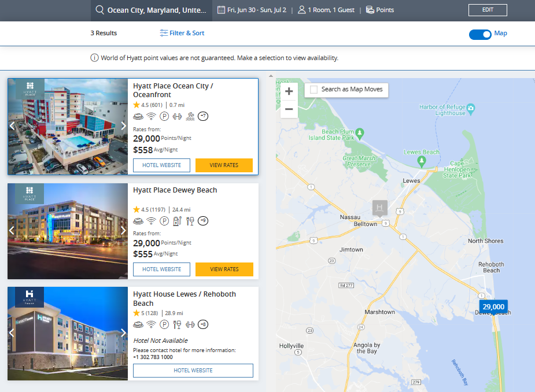
Task: Open hotel website for Hyatt House Lewes
Action: 193,371
